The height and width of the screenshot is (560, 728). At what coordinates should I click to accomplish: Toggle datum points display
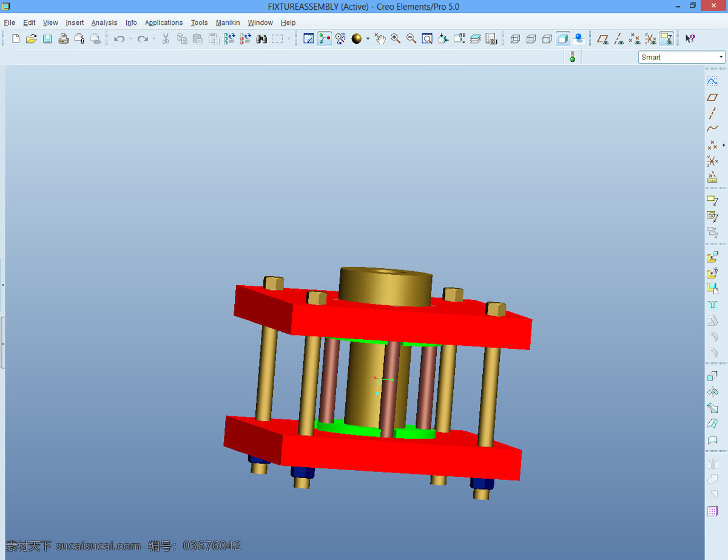pyautogui.click(x=634, y=39)
